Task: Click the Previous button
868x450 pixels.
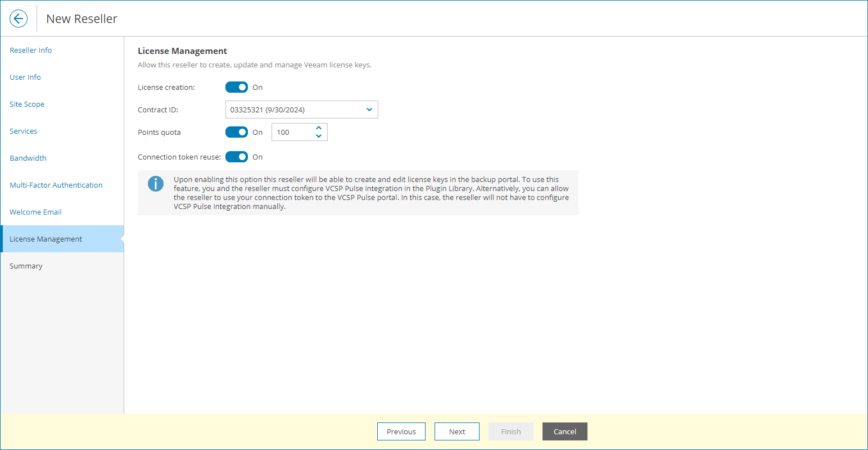Action: click(x=401, y=431)
